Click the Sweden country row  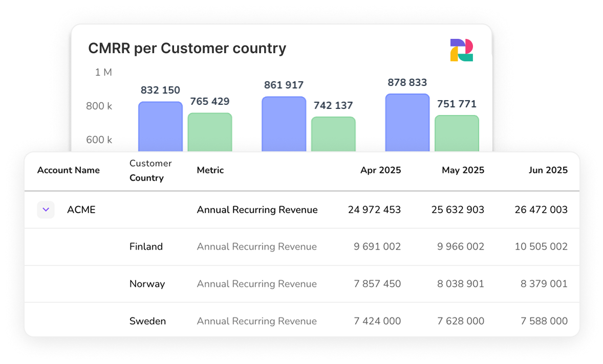point(147,321)
